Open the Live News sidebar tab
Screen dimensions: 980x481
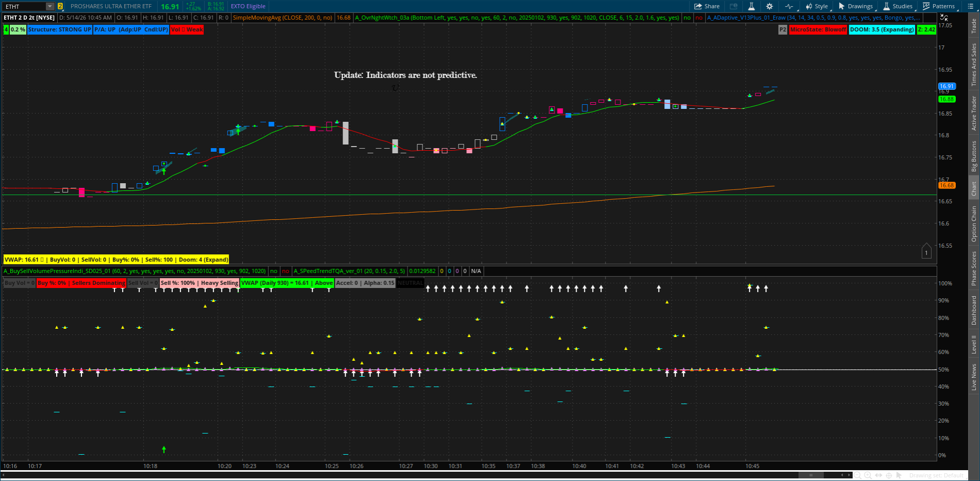pos(974,377)
